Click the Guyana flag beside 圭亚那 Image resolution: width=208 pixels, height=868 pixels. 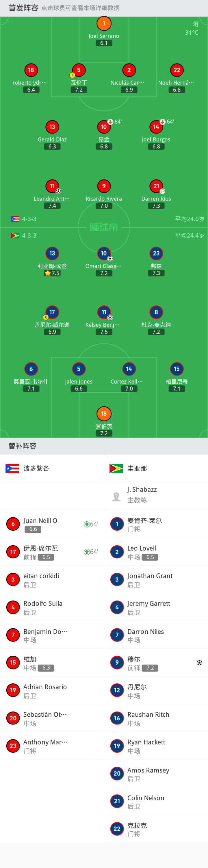tap(116, 468)
